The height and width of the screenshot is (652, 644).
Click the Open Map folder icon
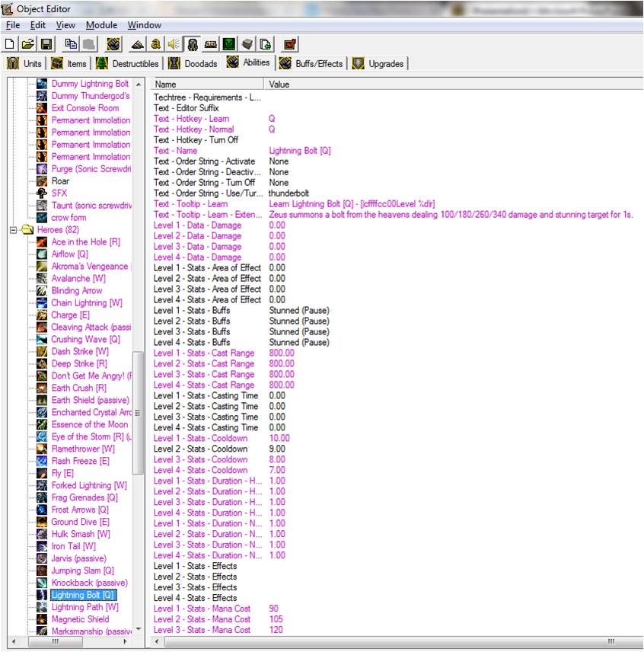pyautogui.click(x=28, y=44)
